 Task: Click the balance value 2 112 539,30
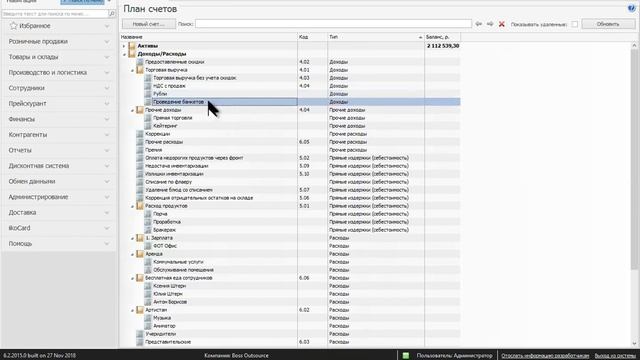point(443,46)
